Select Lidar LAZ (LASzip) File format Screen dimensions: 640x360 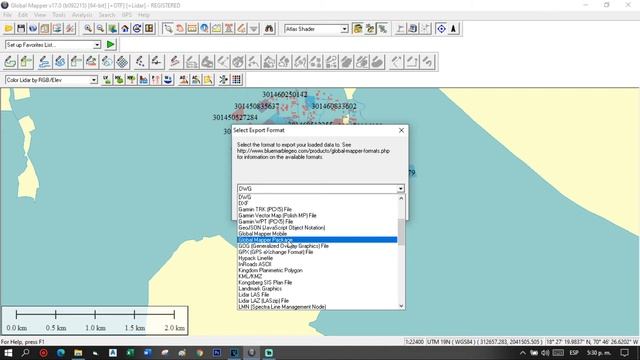point(317,301)
